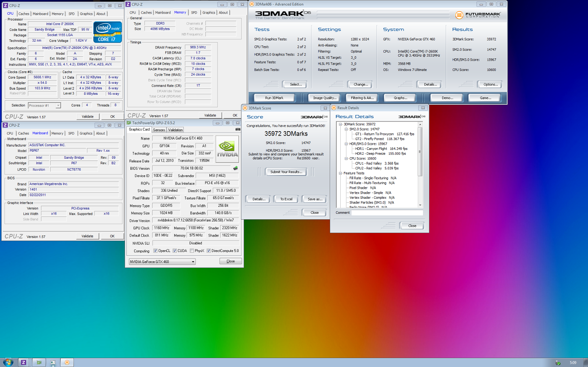Collapse the SM2.0 Score: 14747 node
The width and height of the screenshot is (588, 367).
[346, 129]
